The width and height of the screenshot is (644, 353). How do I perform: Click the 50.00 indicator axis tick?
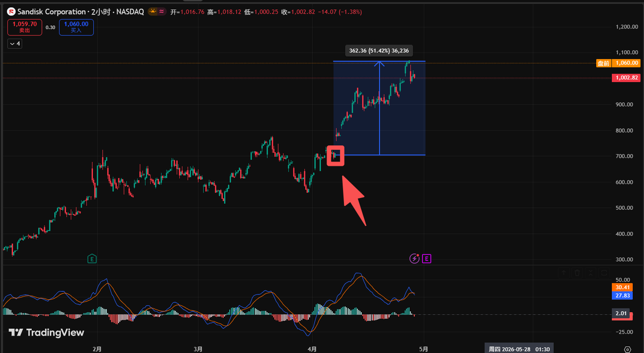623,280
